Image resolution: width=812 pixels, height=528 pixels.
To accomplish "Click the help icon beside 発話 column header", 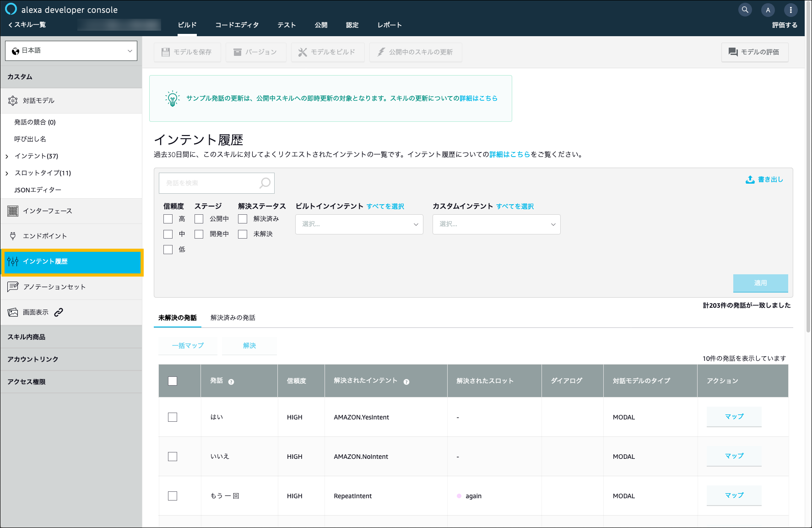I will pyautogui.click(x=231, y=382).
